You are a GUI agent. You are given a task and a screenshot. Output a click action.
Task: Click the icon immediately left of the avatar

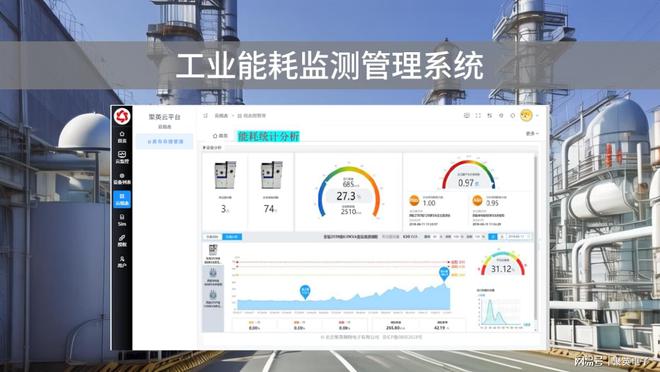(x=513, y=115)
